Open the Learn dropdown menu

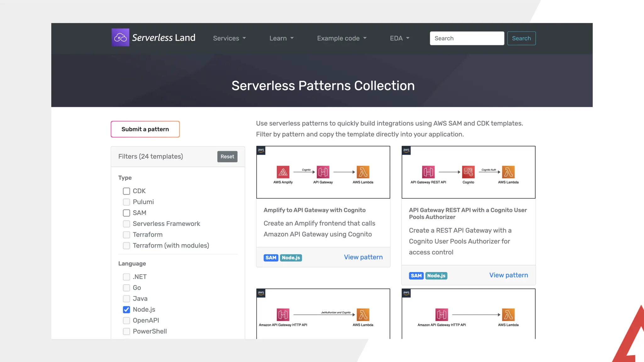pos(281,38)
